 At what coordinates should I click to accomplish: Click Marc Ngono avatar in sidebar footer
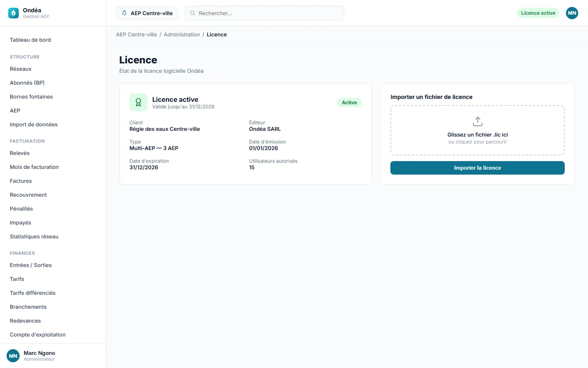pyautogui.click(x=13, y=356)
